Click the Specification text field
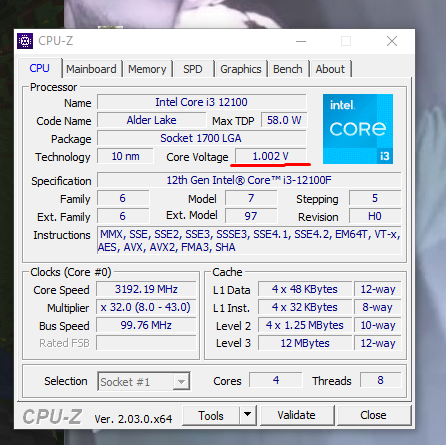 pyautogui.click(x=249, y=180)
